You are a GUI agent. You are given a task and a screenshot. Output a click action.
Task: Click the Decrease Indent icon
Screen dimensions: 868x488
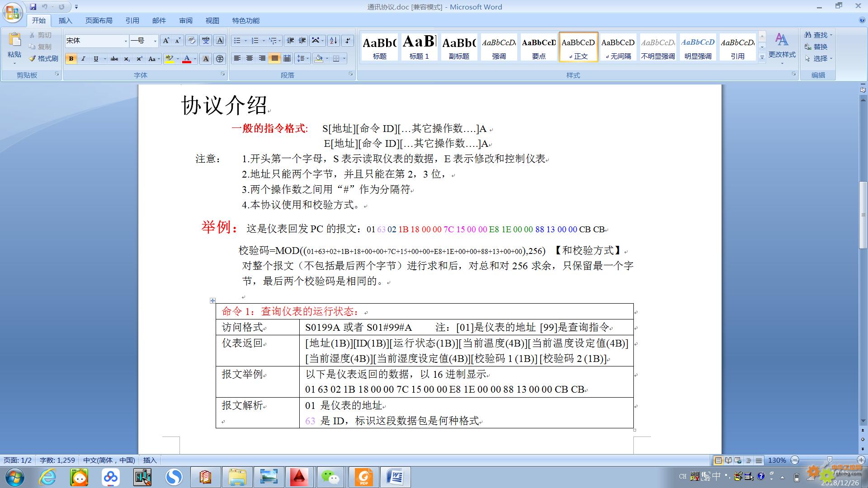click(x=290, y=41)
